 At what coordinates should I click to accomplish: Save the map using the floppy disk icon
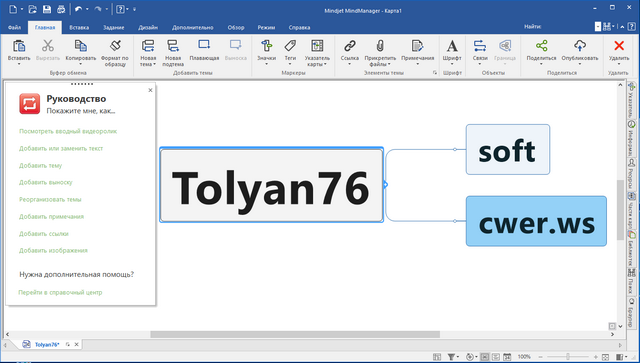tap(47, 9)
